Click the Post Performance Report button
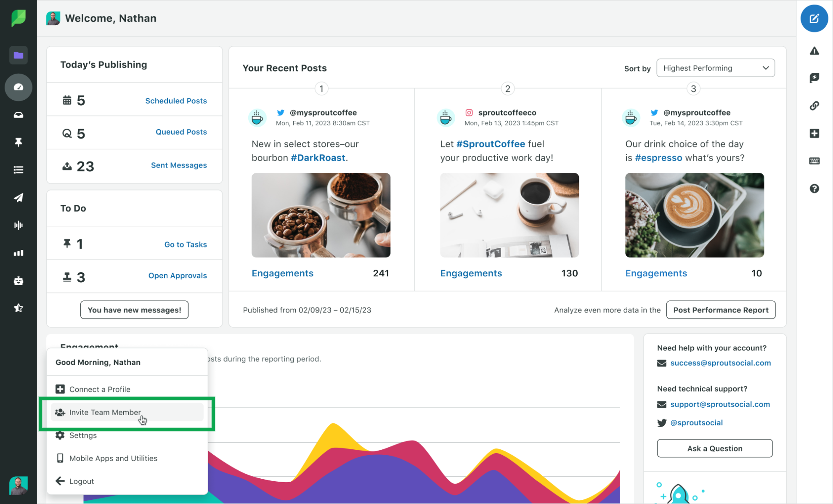833x504 pixels. pos(721,309)
